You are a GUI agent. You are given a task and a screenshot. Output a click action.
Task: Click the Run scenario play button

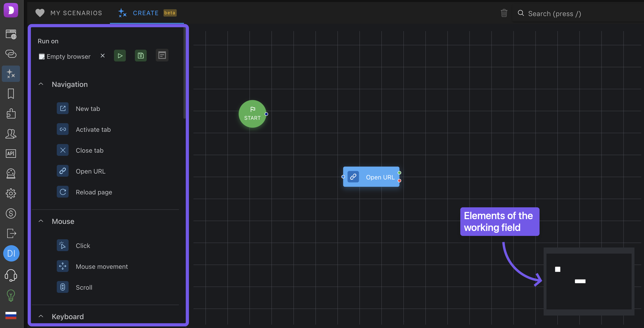(x=120, y=55)
